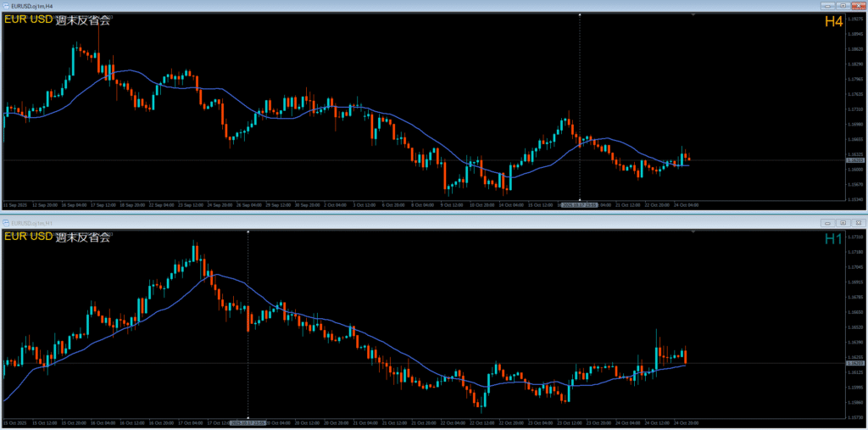Click the EURUSD H4 window title bar icon
This screenshot has width=868, height=430.
tap(6, 6)
